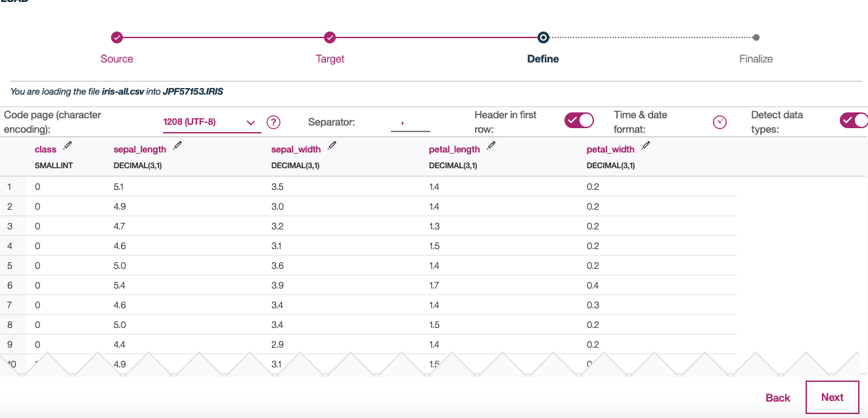Select the Source step label
Viewport: 868px width, 418px height.
pos(117,59)
